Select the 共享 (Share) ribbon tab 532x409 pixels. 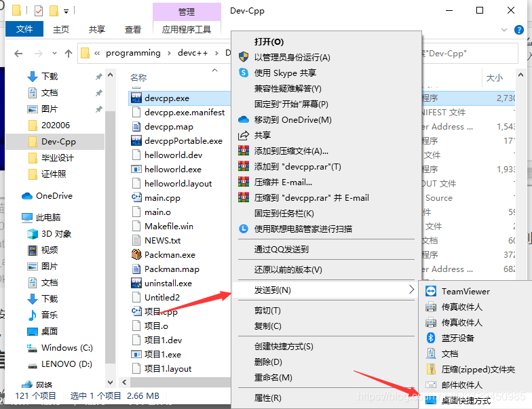[97, 30]
